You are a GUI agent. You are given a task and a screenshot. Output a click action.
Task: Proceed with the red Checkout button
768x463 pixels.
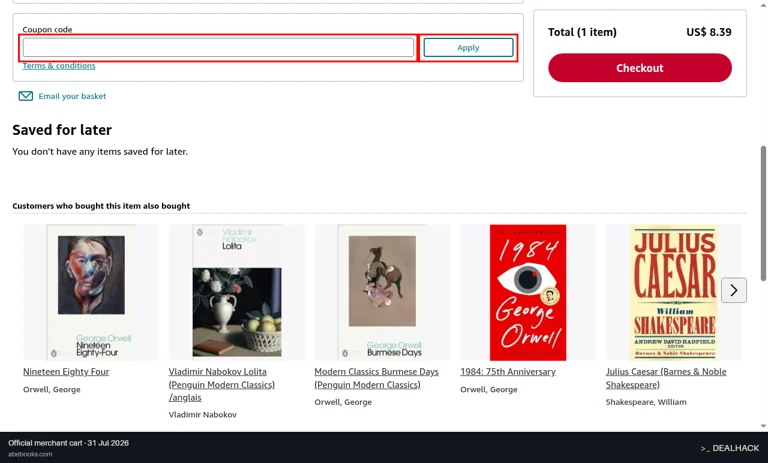pos(640,68)
